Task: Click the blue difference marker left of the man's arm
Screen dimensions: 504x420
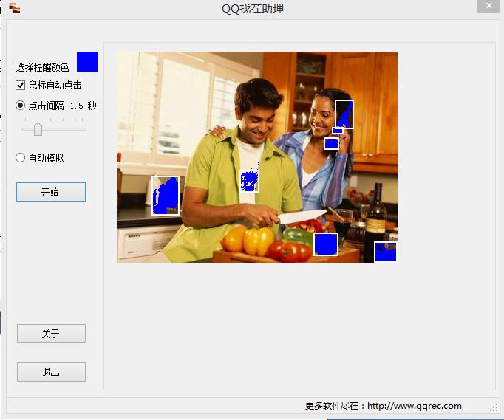Action: click(166, 196)
